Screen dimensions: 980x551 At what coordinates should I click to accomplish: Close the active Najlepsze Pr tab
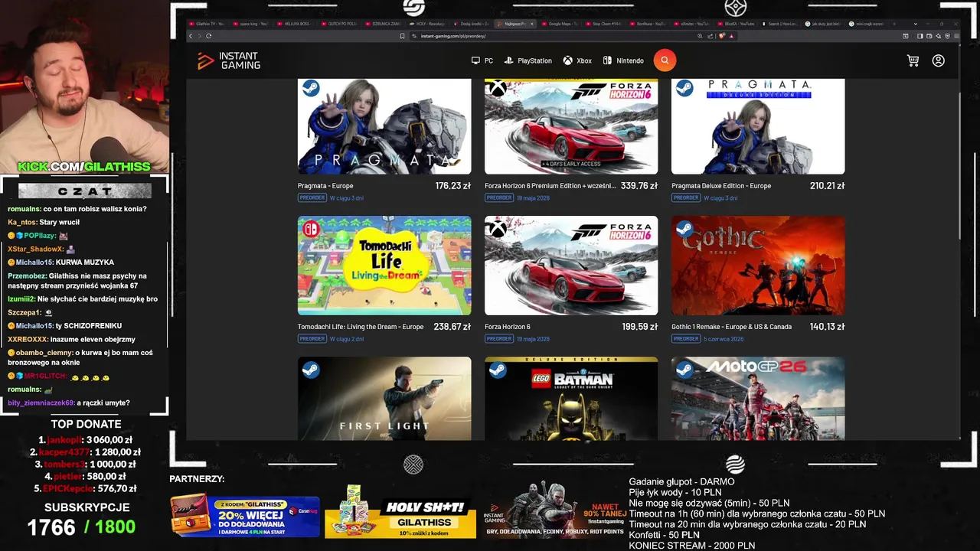[532, 24]
